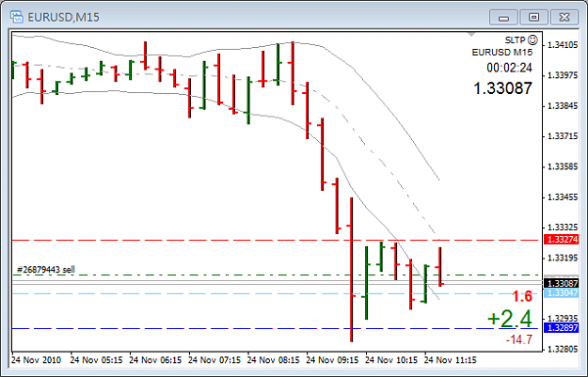
Task: Click the 24 Nov 06:15 time label
Action: point(155,360)
